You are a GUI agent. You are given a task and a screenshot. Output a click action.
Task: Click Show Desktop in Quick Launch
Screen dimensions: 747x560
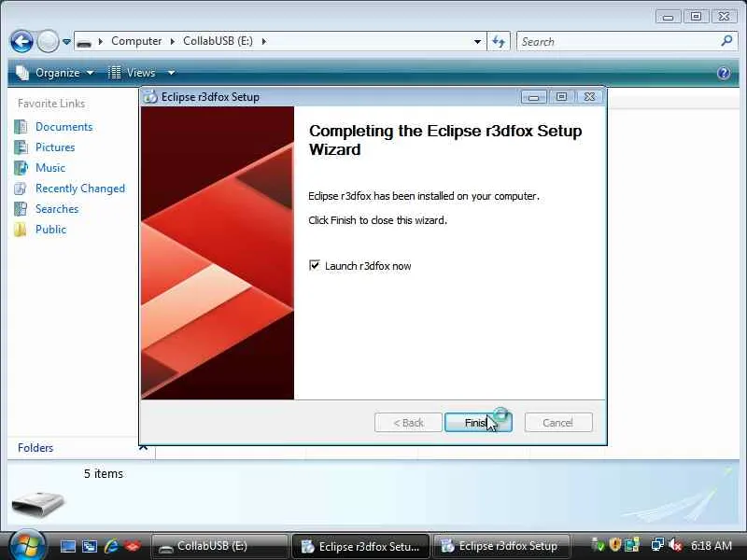(67, 546)
